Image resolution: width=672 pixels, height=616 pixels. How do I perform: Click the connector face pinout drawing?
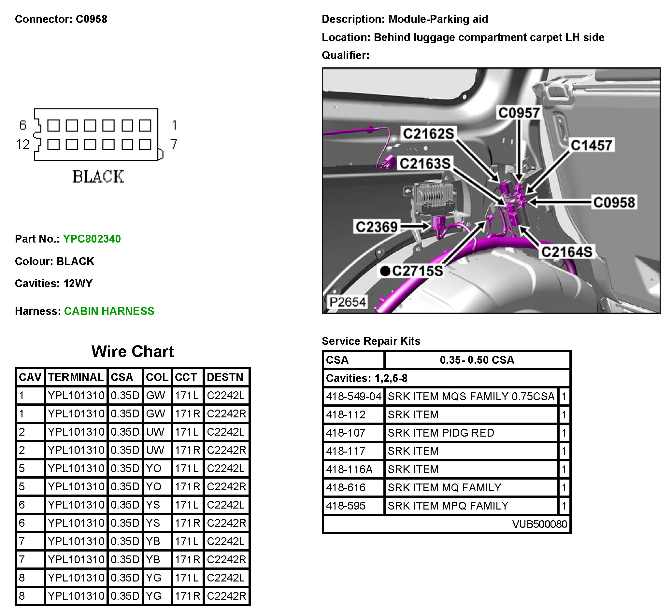point(97,135)
